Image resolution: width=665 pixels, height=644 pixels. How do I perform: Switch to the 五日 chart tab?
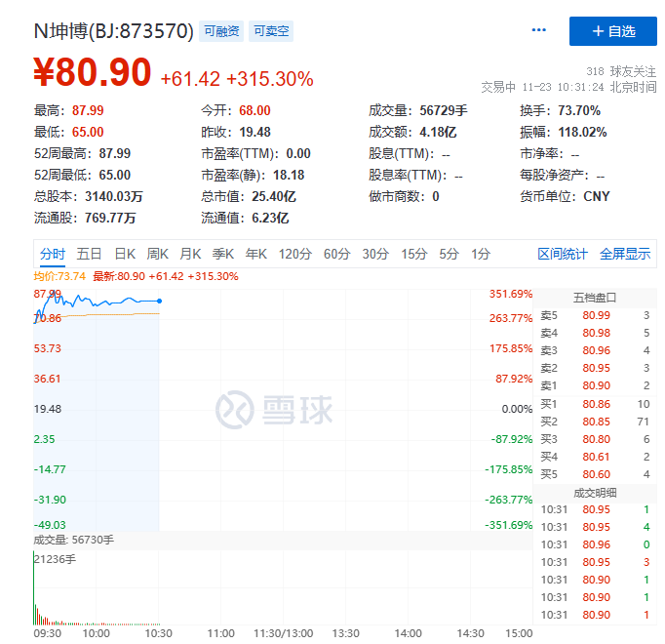[89, 254]
